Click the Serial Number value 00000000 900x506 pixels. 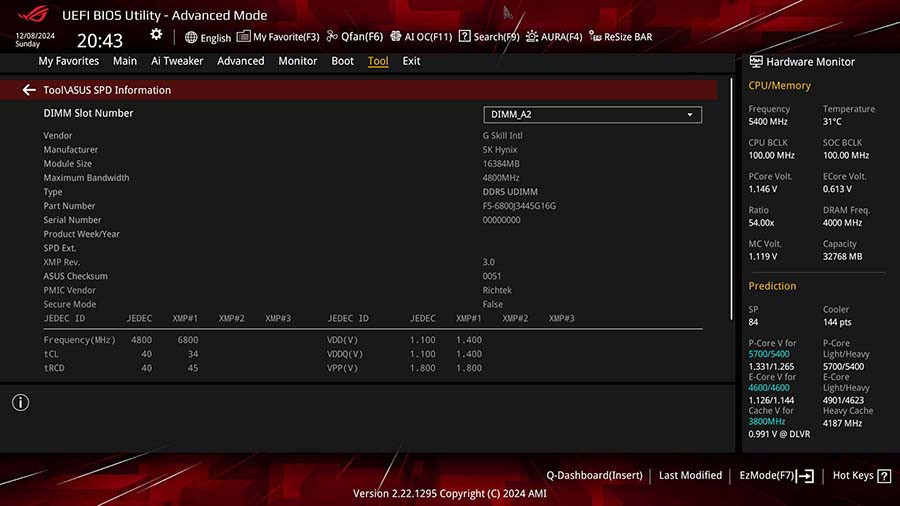tap(501, 220)
